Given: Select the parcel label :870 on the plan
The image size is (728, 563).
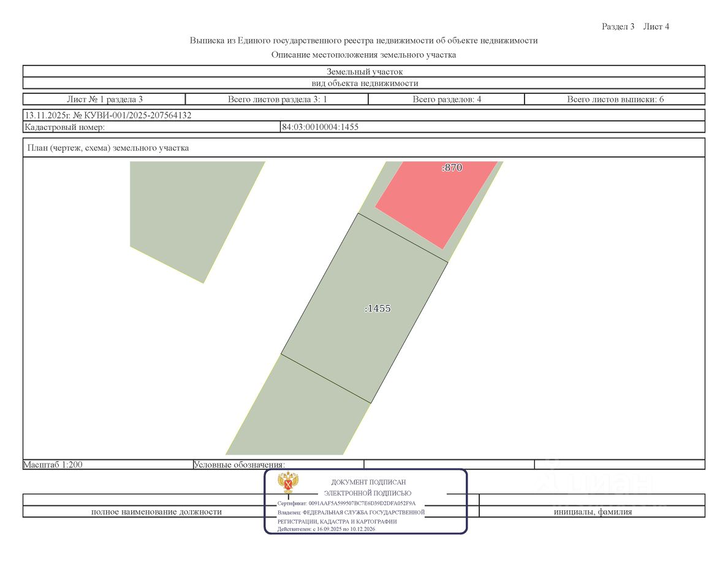Looking at the screenshot, I should (452, 167).
